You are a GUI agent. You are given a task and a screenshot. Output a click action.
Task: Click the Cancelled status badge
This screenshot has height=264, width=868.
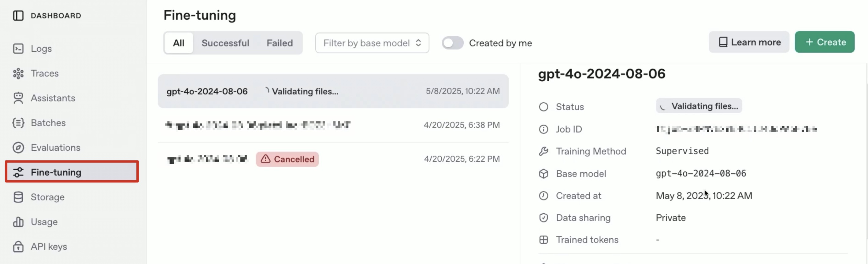[287, 159]
